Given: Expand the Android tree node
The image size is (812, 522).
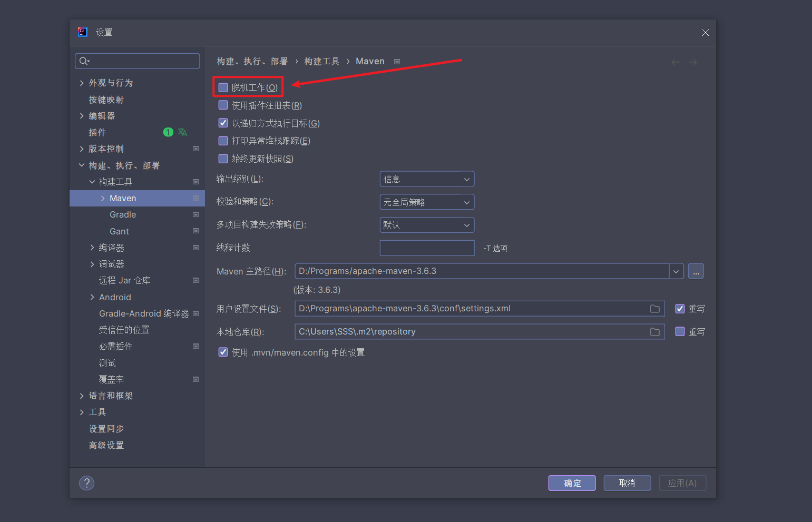Looking at the screenshot, I should [x=92, y=297].
